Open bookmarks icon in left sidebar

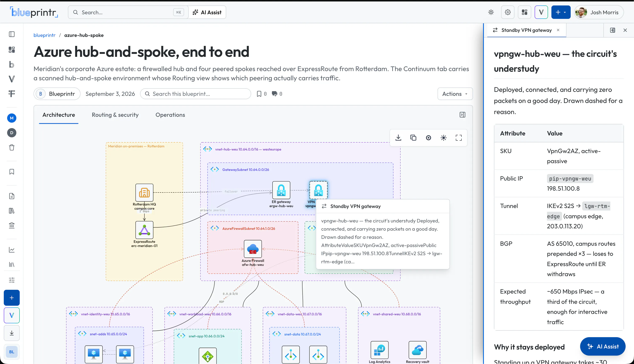tap(12, 172)
